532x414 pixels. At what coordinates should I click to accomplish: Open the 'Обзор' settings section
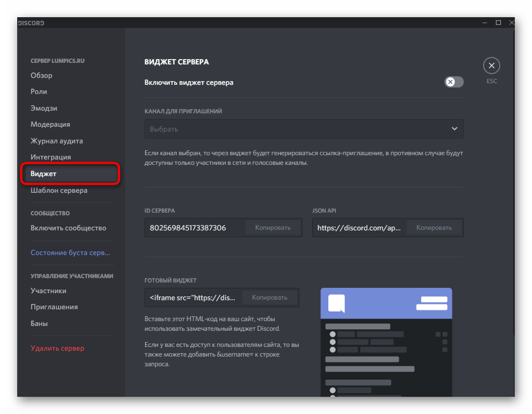pos(41,75)
